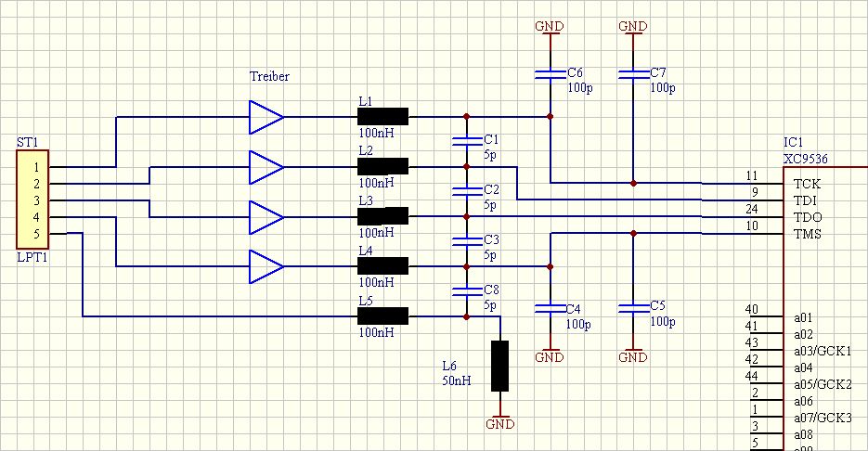
Task: Click the GND symbol below C4
Action: click(x=550, y=355)
